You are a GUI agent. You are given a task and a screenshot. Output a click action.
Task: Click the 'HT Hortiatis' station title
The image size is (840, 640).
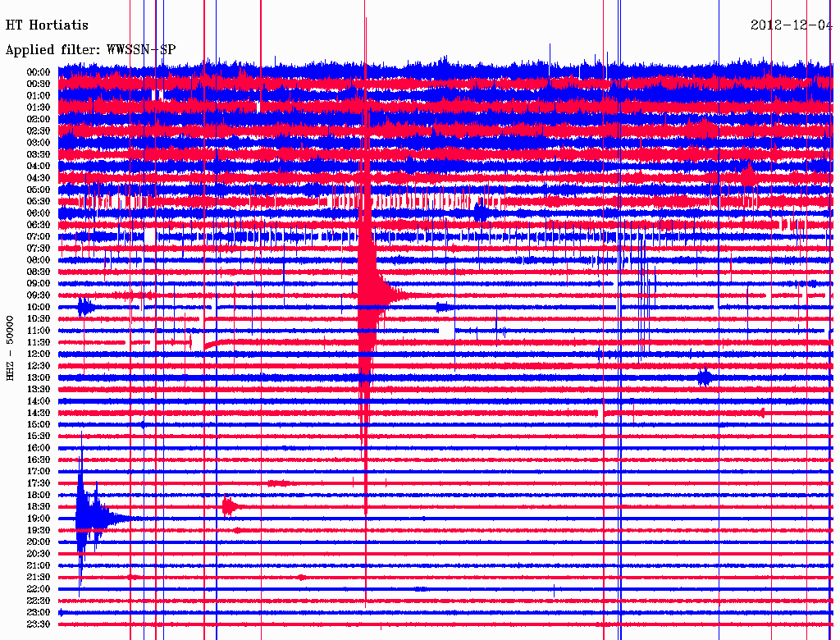pos(47,25)
